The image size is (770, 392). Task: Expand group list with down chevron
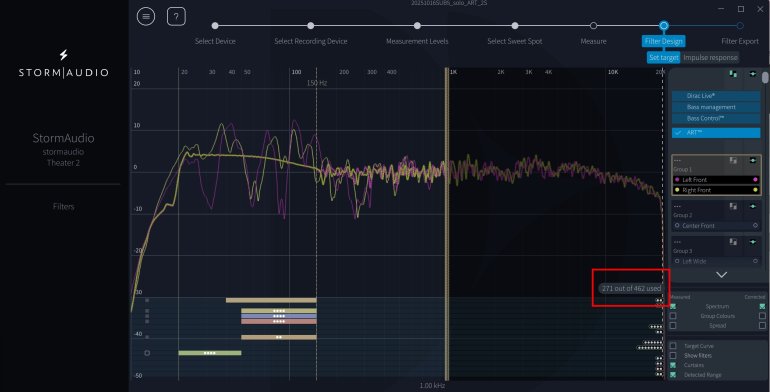click(x=721, y=275)
